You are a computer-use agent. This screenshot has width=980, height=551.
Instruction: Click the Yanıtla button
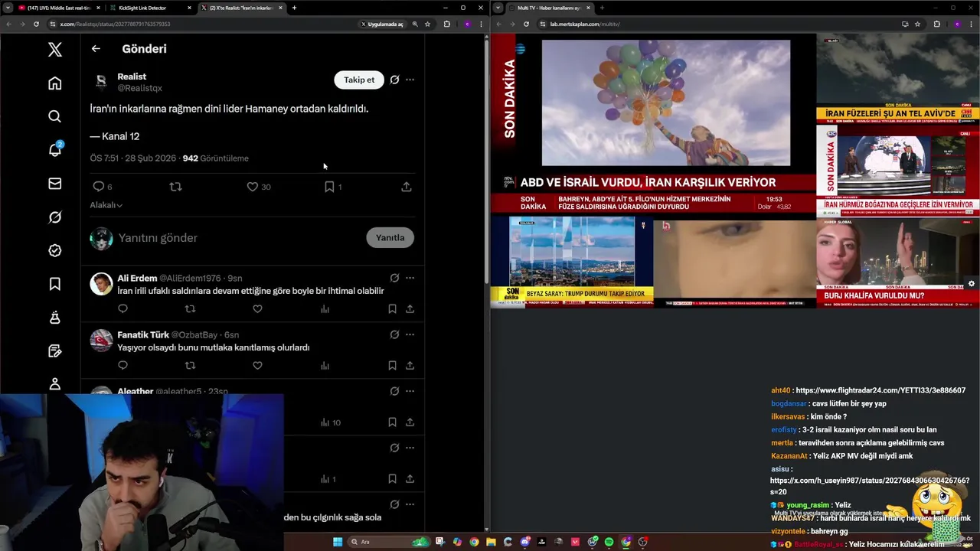click(390, 237)
